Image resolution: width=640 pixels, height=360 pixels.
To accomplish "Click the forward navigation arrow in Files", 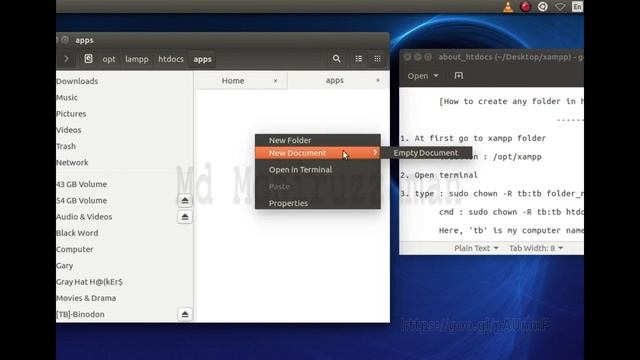I will tap(67, 59).
